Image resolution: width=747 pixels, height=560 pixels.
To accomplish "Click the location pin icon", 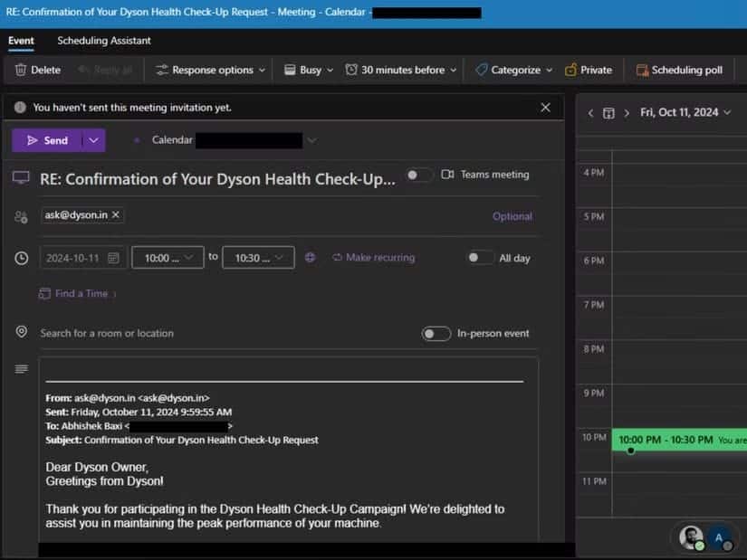I will (21, 331).
